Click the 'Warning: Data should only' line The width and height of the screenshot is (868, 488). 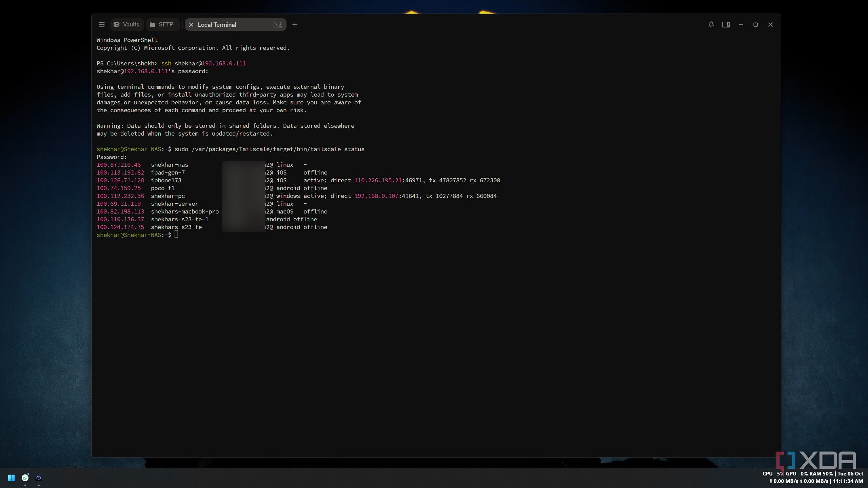tap(225, 126)
